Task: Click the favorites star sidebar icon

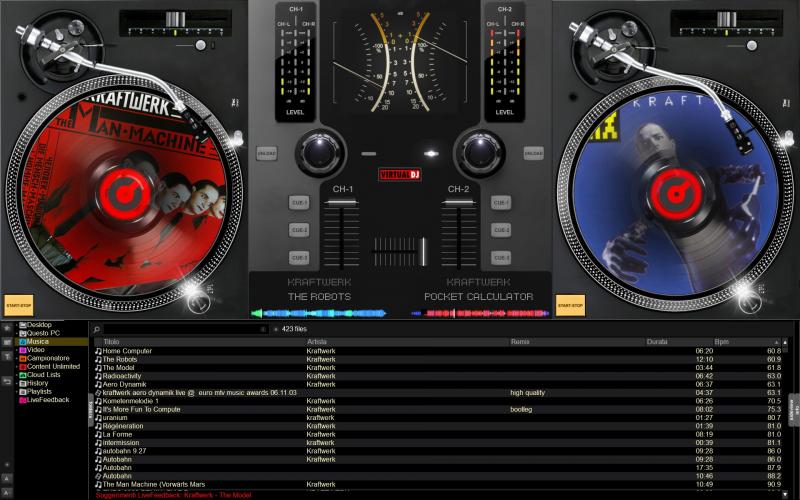Action: [x=7, y=328]
